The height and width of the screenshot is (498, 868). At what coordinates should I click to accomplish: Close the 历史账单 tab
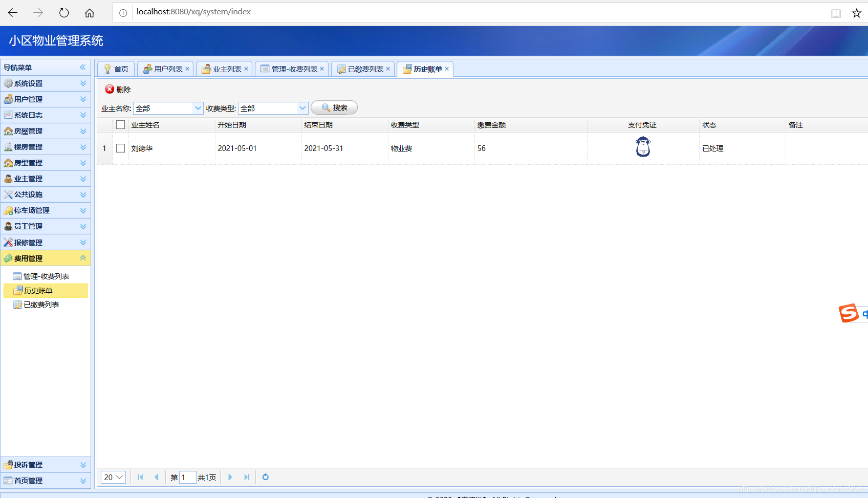[447, 69]
